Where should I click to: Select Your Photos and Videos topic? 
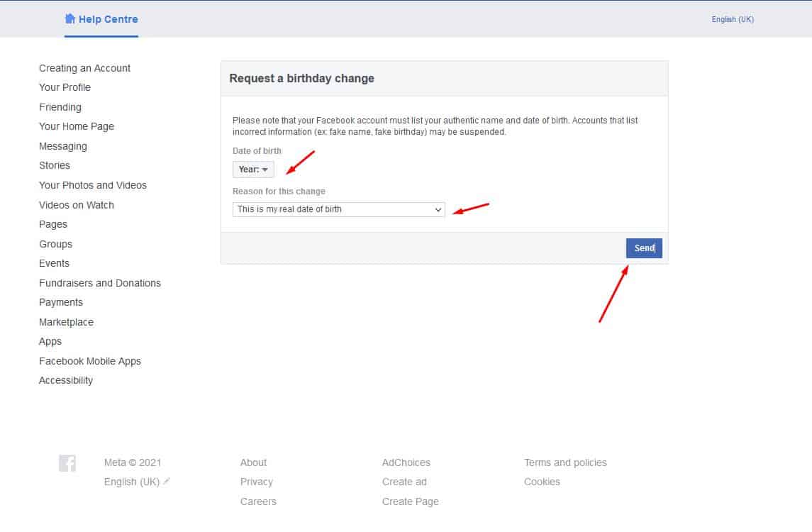[92, 185]
